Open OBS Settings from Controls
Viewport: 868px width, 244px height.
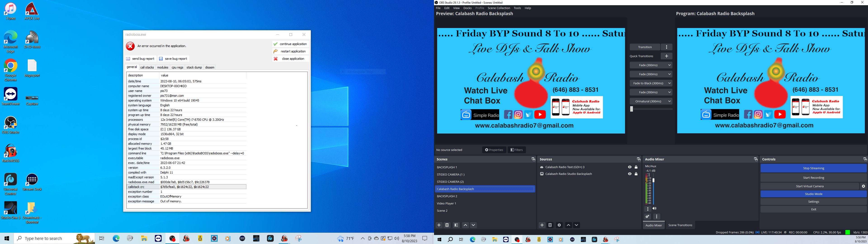pyautogui.click(x=814, y=202)
